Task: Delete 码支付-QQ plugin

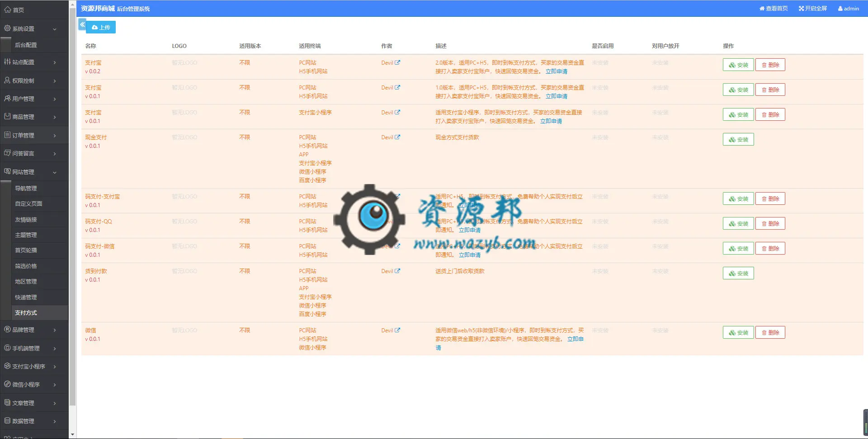Action: tap(770, 223)
